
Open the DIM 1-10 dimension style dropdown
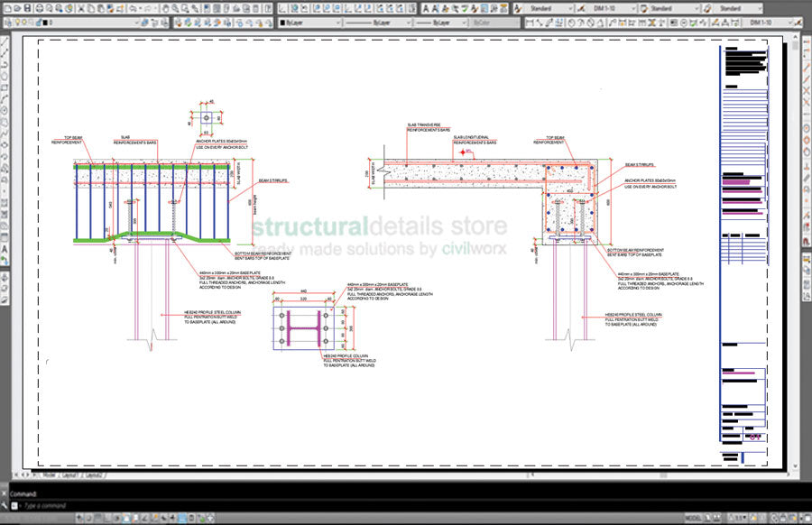click(632, 7)
